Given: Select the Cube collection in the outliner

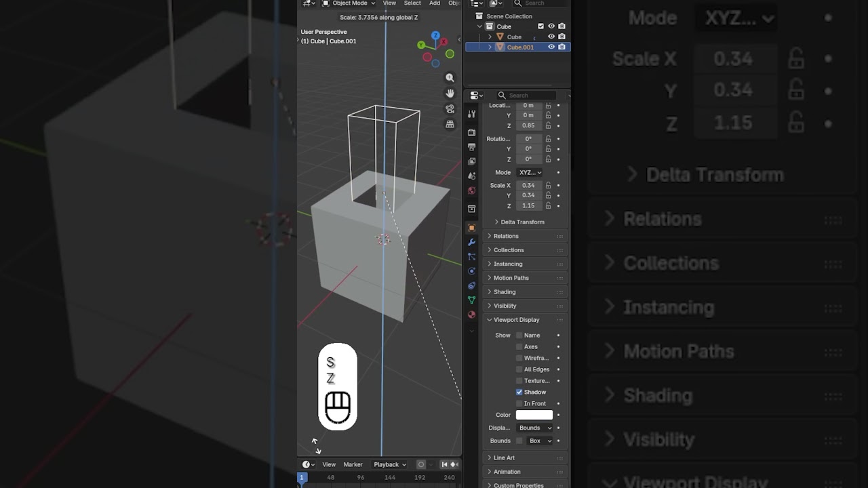Looking at the screenshot, I should tap(504, 26).
